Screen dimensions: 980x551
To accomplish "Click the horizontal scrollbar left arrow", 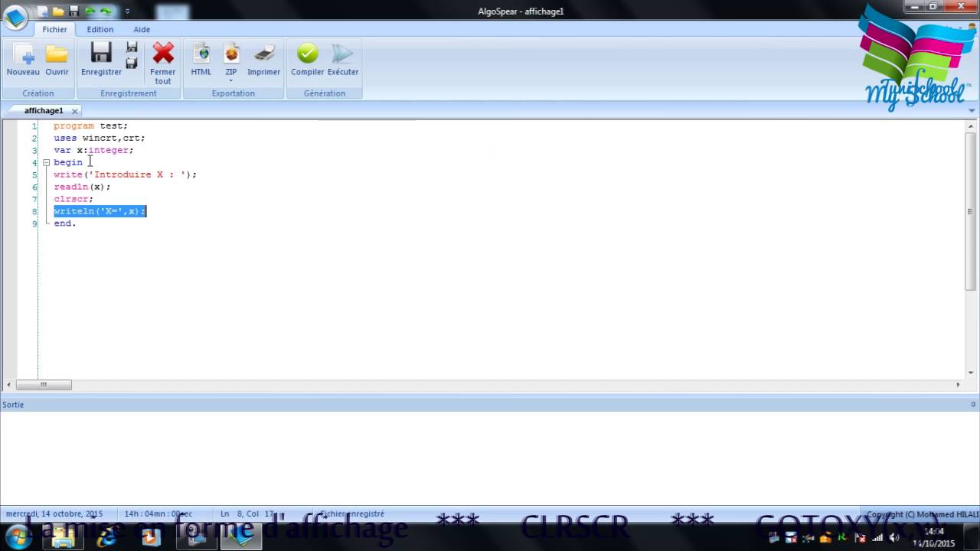I will click(x=8, y=385).
